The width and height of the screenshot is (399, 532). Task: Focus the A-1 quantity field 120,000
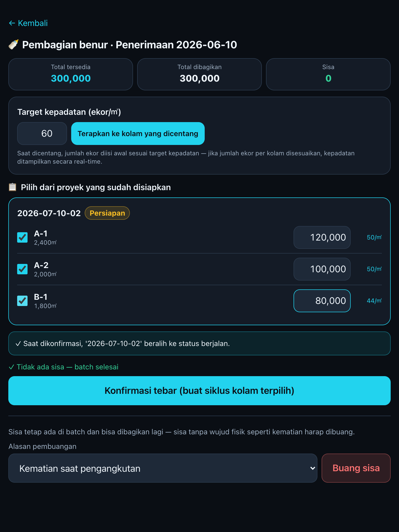coord(322,237)
